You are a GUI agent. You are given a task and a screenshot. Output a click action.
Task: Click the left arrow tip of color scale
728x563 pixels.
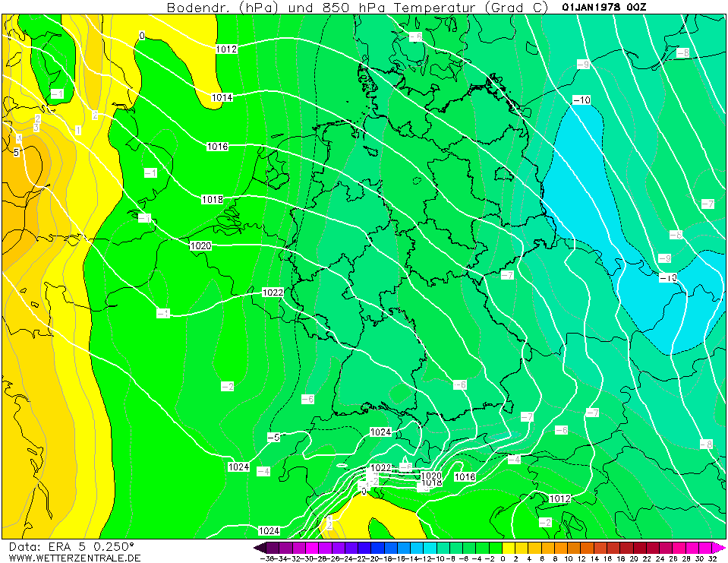(x=257, y=547)
